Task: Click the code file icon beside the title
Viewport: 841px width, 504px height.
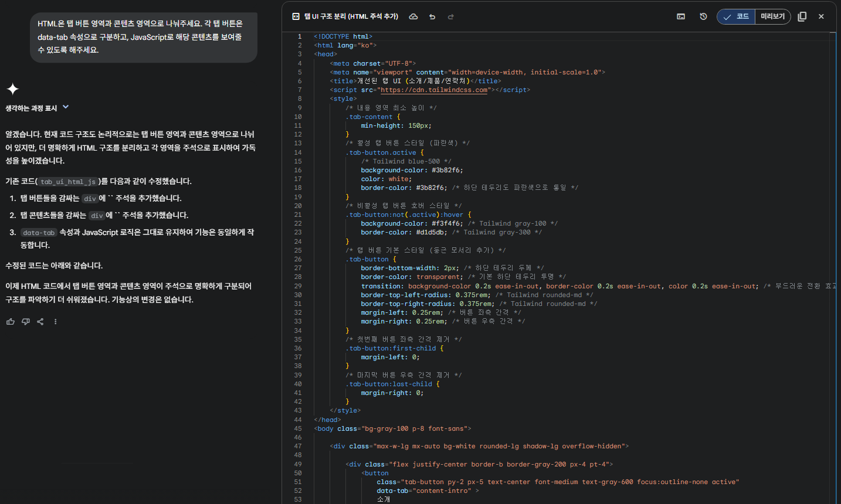Action: 296,16
